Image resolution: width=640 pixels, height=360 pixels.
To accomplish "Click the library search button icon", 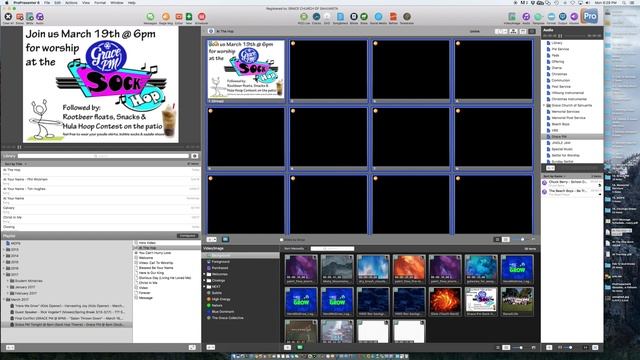I will tap(195, 156).
